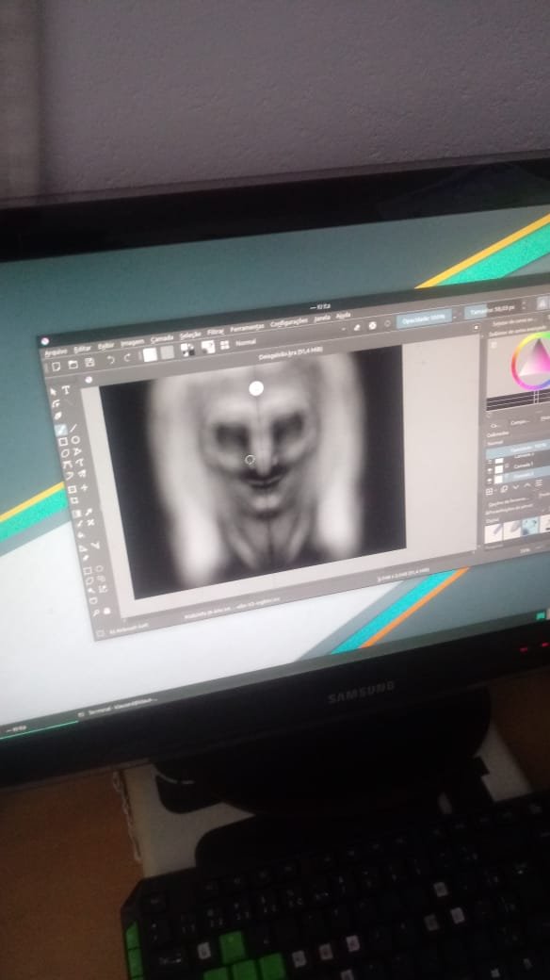Open the fill patterns gray swatch
The height and width of the screenshot is (980, 550).
(168, 351)
